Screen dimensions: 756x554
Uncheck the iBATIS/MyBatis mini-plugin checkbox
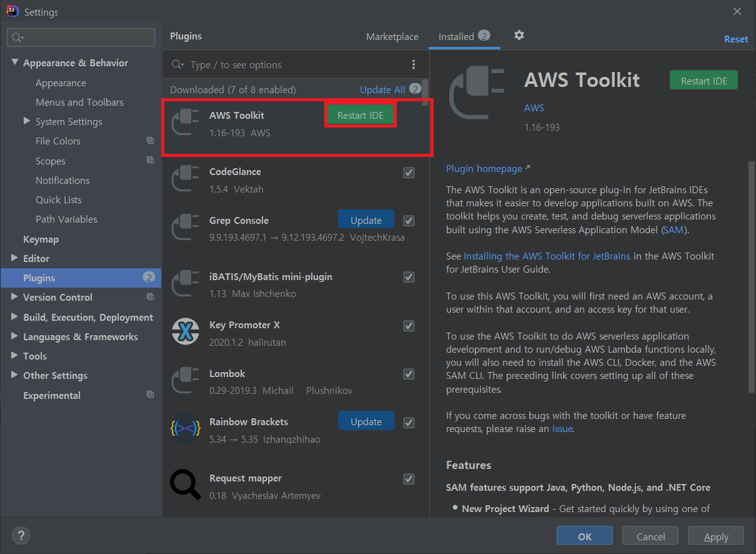[409, 277]
